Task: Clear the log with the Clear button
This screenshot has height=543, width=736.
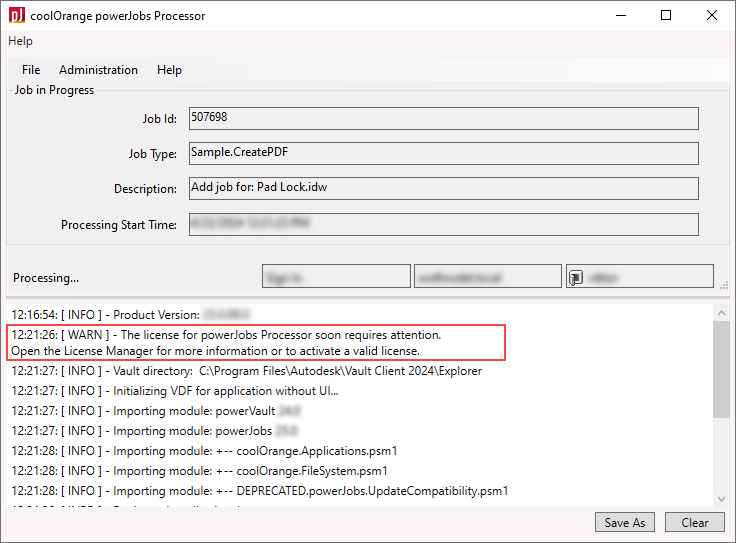Action: [x=695, y=522]
